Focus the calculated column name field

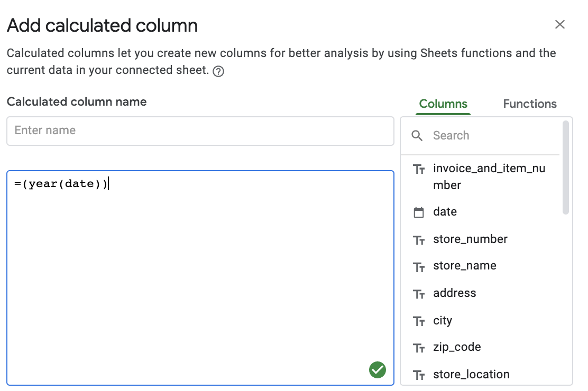coord(200,131)
